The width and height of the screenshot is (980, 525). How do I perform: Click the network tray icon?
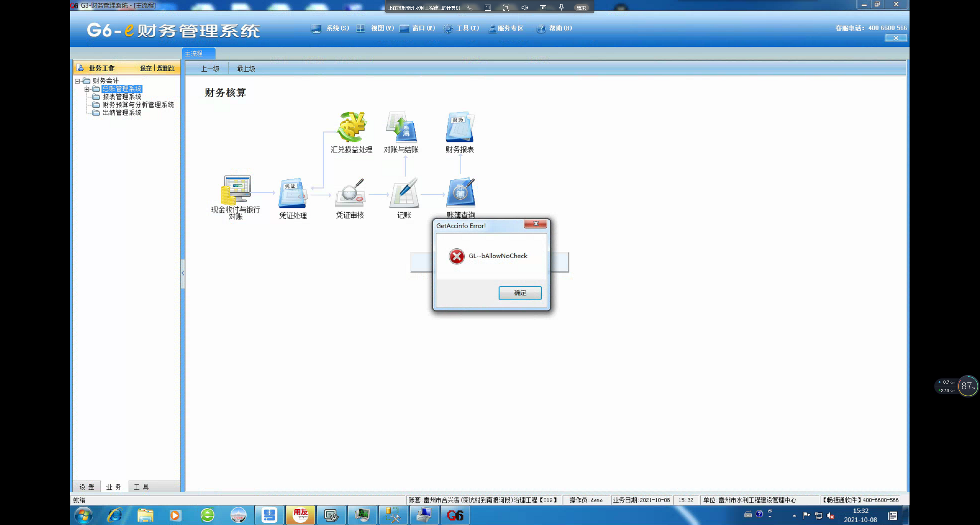click(819, 515)
